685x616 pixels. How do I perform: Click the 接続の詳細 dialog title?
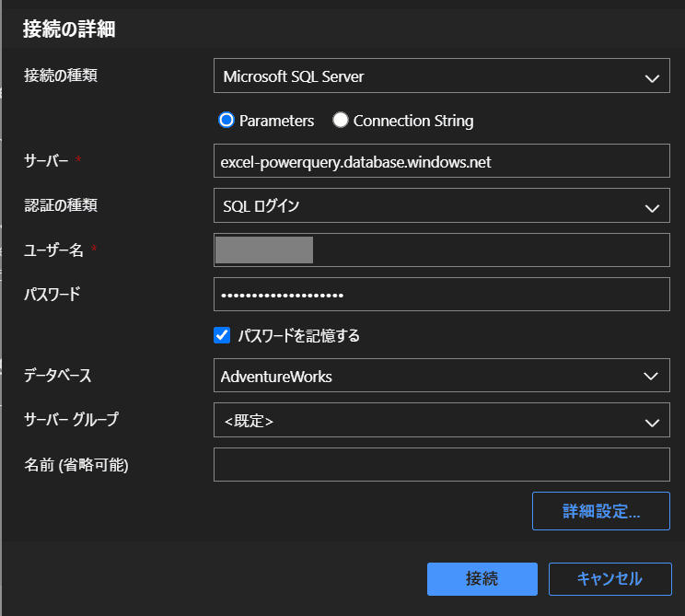[69, 29]
